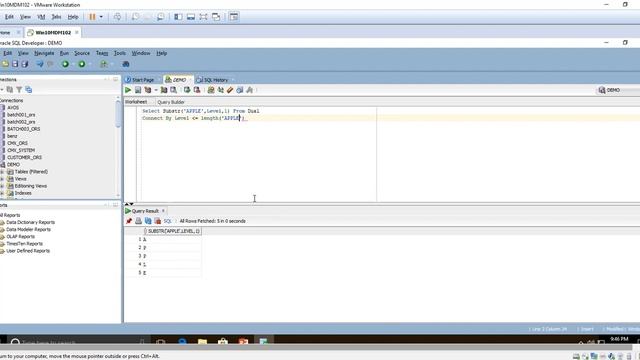This screenshot has width=640, height=360.
Task: Click the Autotrace icon in worksheet toolbar
Action: point(164,90)
